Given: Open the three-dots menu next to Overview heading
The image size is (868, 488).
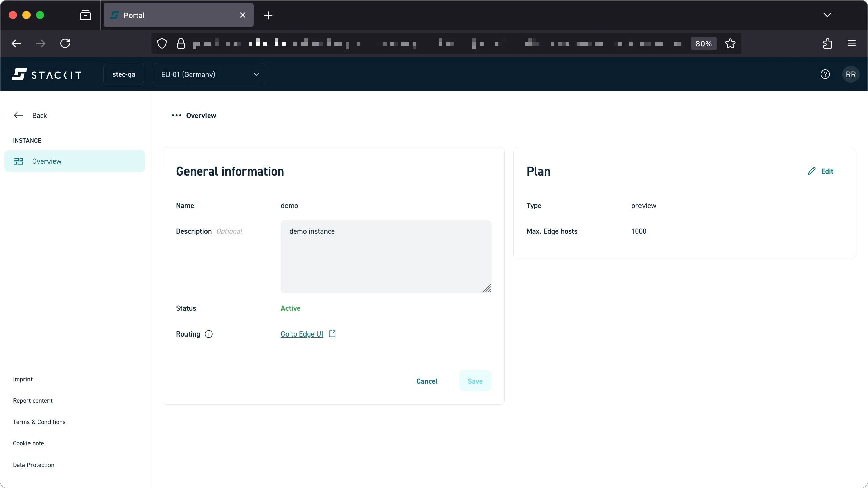Looking at the screenshot, I should pyautogui.click(x=176, y=115).
